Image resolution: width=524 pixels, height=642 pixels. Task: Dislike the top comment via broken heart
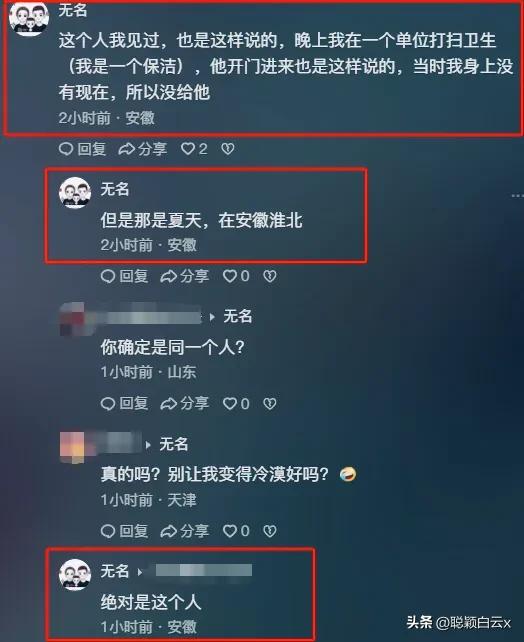pos(228,149)
